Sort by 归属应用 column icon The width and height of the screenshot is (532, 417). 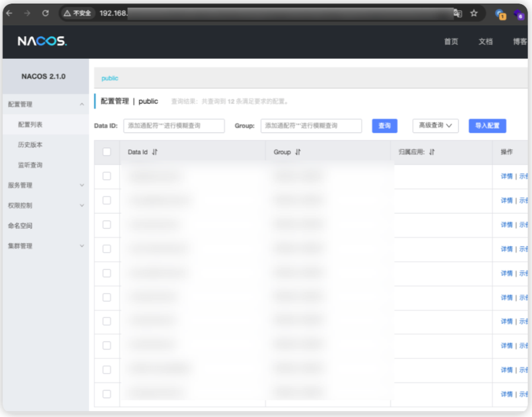coord(432,152)
